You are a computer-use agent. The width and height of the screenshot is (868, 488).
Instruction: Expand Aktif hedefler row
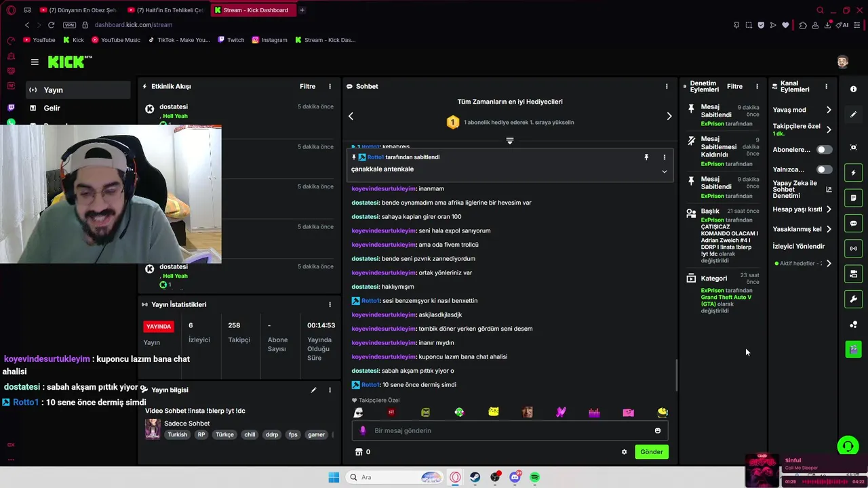pyautogui.click(x=829, y=264)
